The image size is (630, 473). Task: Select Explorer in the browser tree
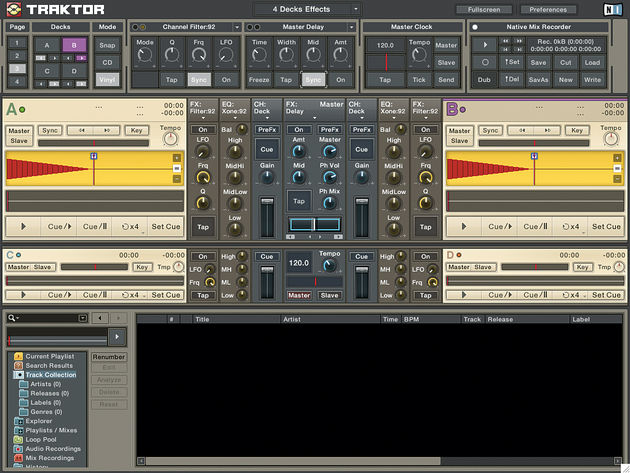point(33,421)
